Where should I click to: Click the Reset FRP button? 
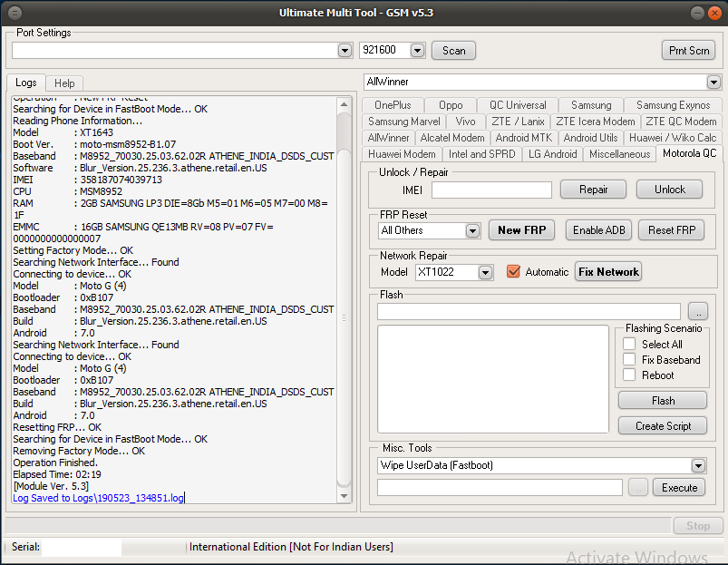[x=672, y=230]
